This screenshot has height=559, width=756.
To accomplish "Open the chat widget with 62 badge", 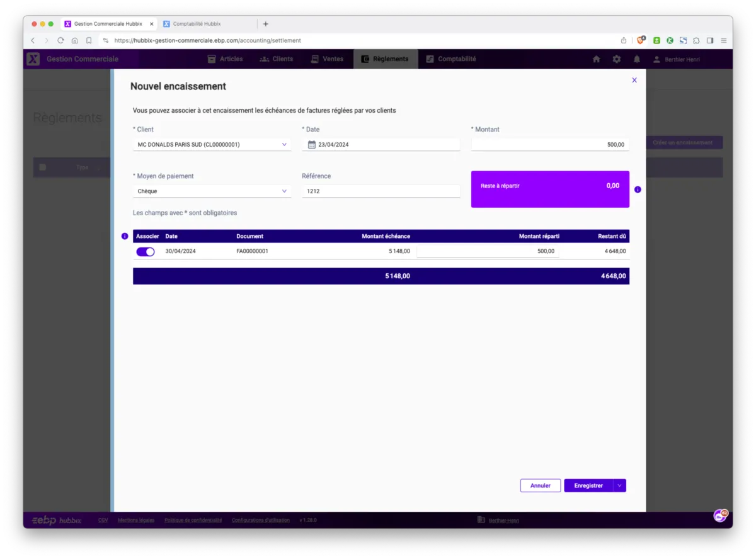I will click(x=720, y=516).
